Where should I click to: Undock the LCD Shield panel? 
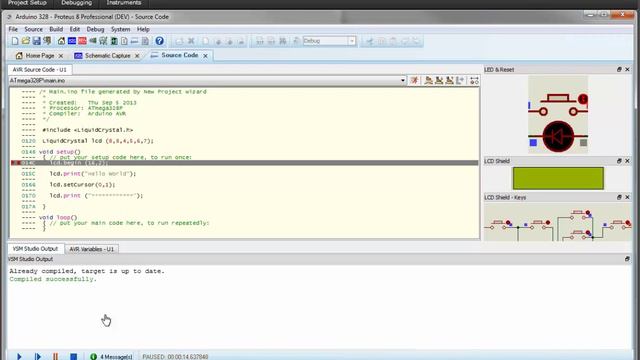click(x=619, y=161)
